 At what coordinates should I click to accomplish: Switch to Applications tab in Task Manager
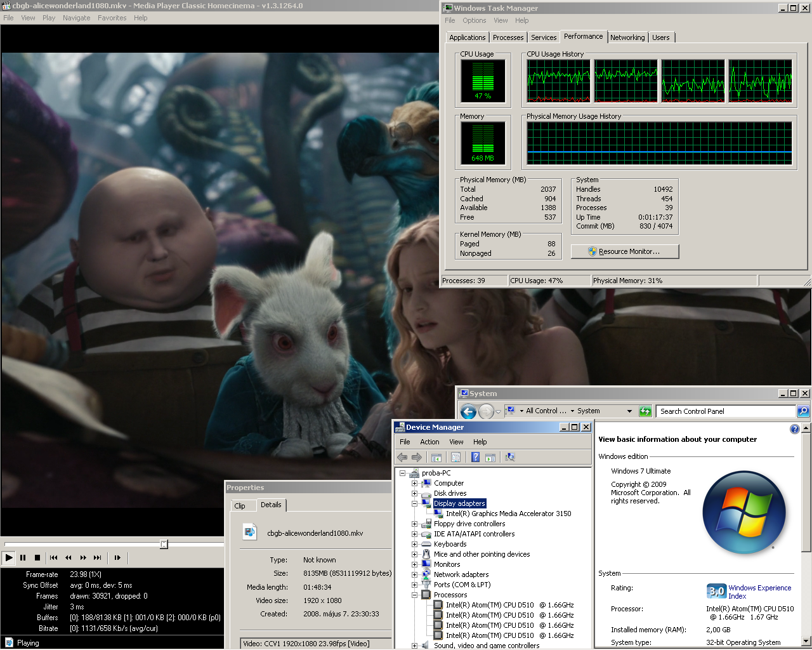click(468, 37)
